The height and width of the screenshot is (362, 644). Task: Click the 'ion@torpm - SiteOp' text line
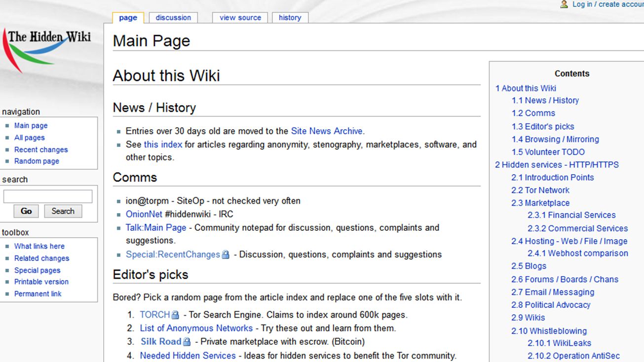pos(213,201)
